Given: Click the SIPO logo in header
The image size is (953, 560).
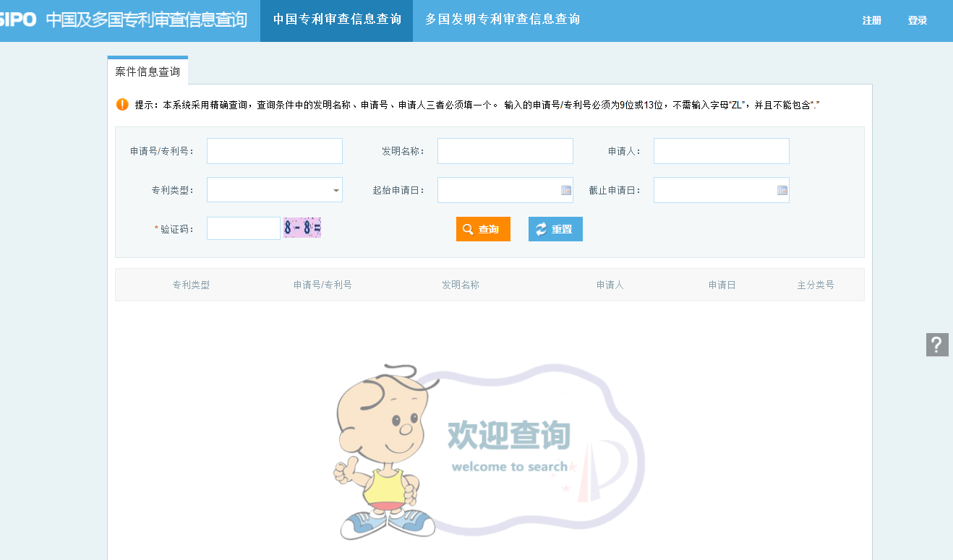Looking at the screenshot, I should pos(17,20).
